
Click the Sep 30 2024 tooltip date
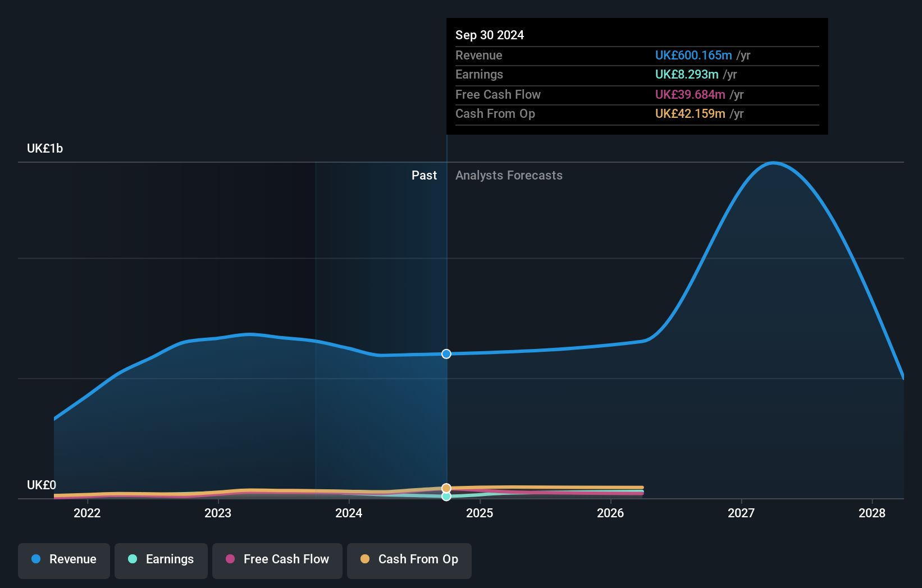pos(490,35)
